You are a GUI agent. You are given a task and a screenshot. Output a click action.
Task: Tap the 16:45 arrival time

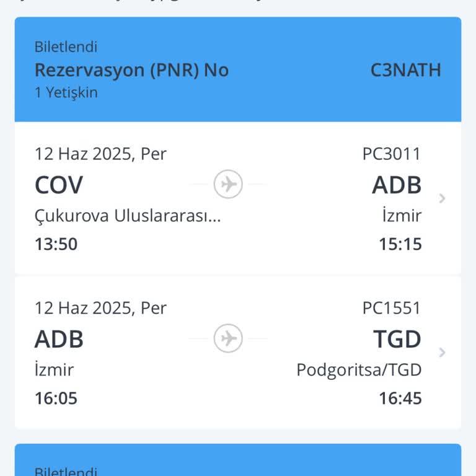pos(400,398)
